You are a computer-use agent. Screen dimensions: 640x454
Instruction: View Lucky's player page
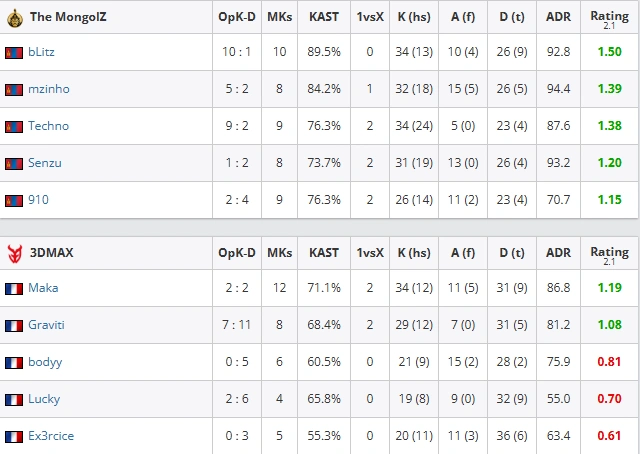click(x=44, y=399)
